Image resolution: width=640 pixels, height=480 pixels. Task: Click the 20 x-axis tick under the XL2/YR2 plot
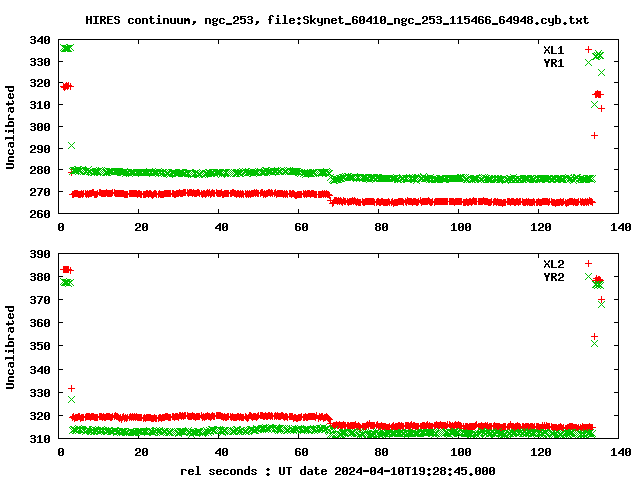point(141,452)
